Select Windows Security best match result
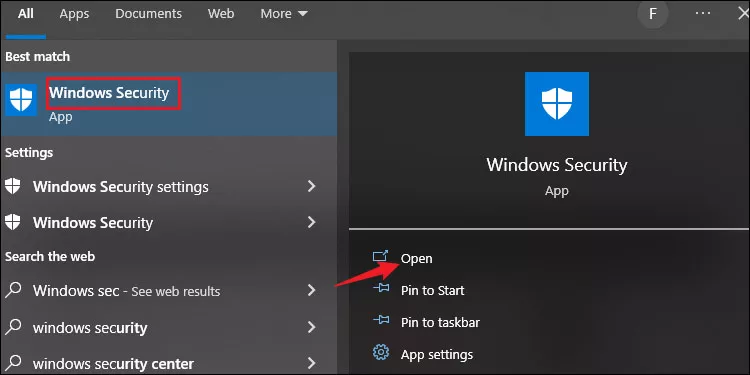The height and width of the screenshot is (375, 750). 168,104
